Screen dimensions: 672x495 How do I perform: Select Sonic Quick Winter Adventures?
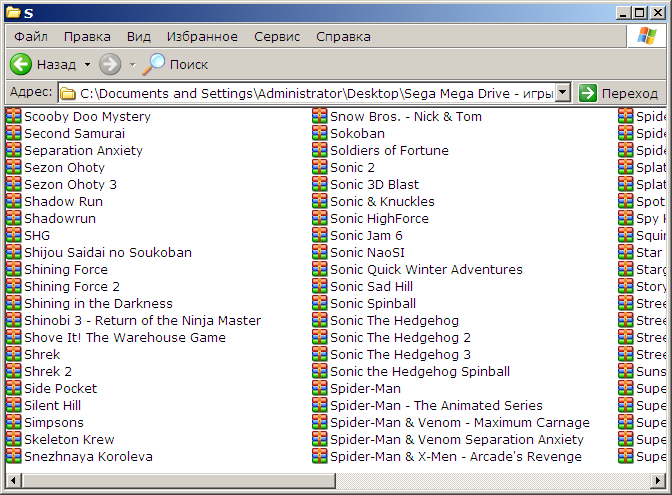[426, 270]
